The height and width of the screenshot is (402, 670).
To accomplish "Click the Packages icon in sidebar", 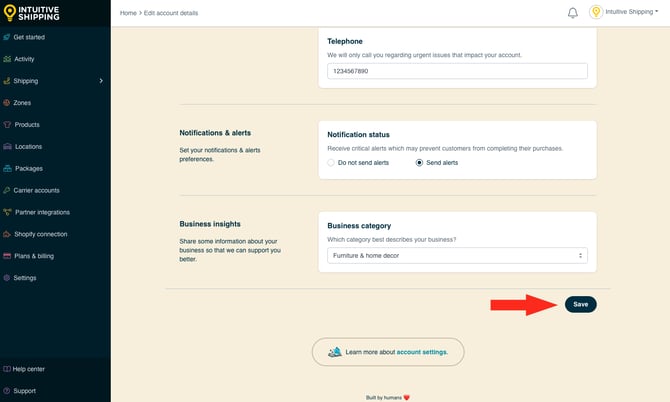I will (7, 168).
